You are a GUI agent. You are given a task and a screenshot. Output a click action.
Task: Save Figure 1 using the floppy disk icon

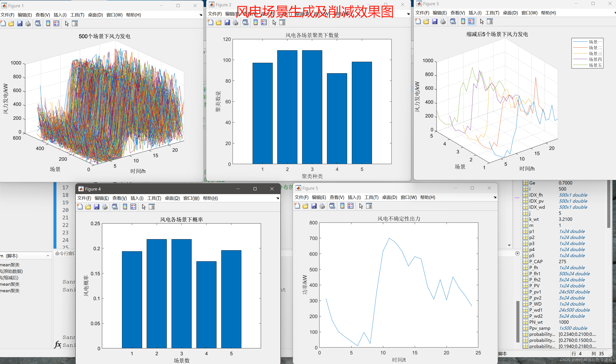20,23
